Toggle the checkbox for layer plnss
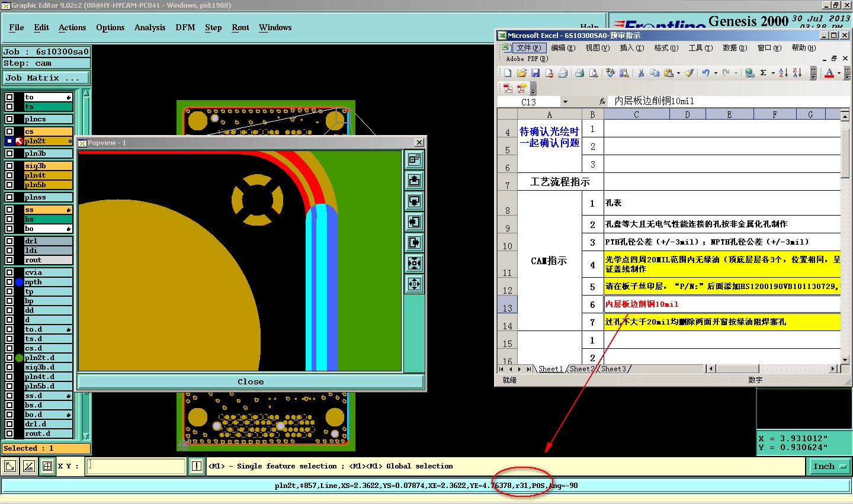 (9, 197)
